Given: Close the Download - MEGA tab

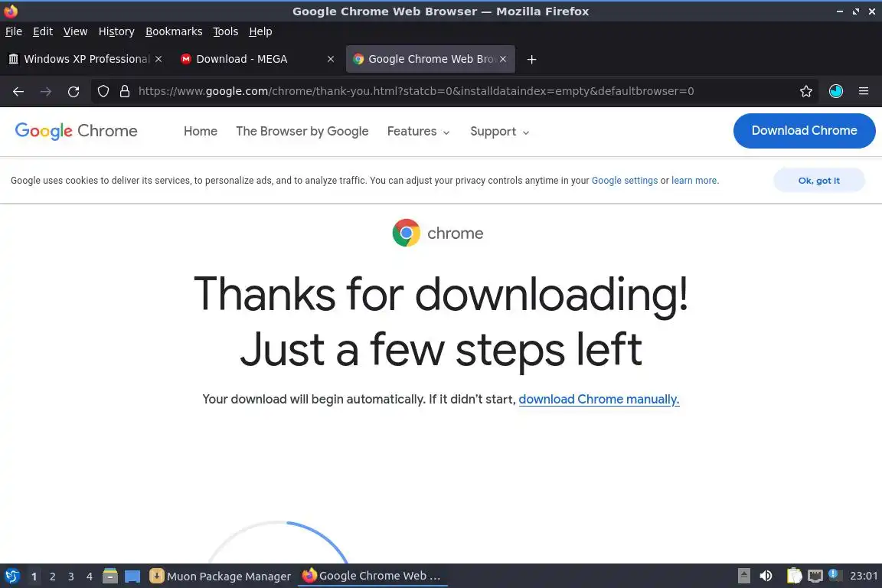Looking at the screenshot, I should point(331,59).
